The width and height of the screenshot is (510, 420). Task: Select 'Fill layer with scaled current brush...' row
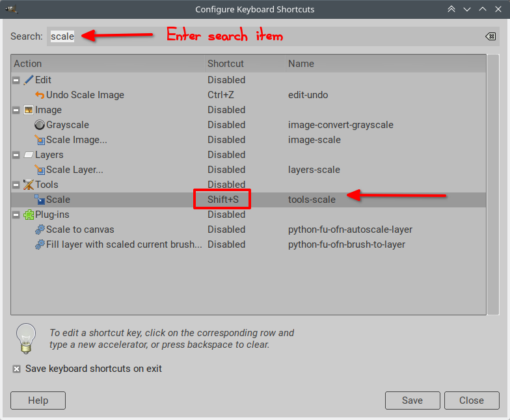tap(248, 244)
